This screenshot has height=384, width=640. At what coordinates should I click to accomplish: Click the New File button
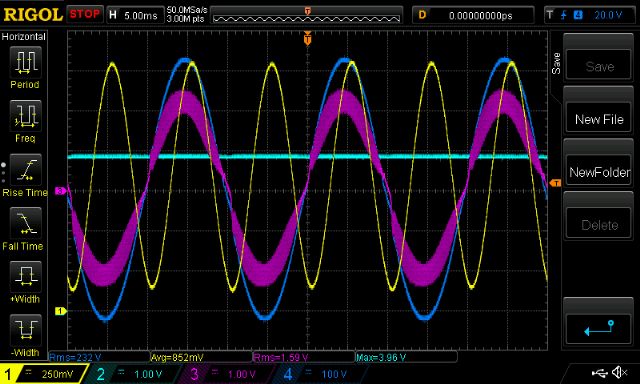[599, 119]
